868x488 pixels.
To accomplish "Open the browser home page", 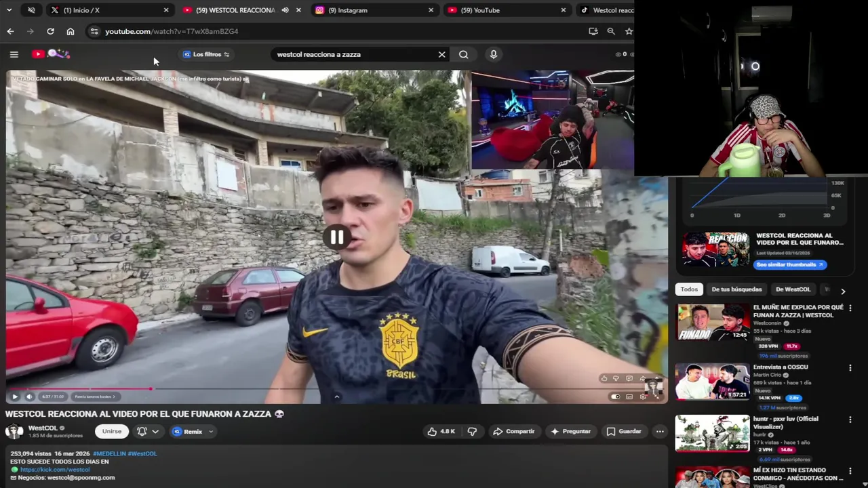I will pyautogui.click(x=71, y=31).
